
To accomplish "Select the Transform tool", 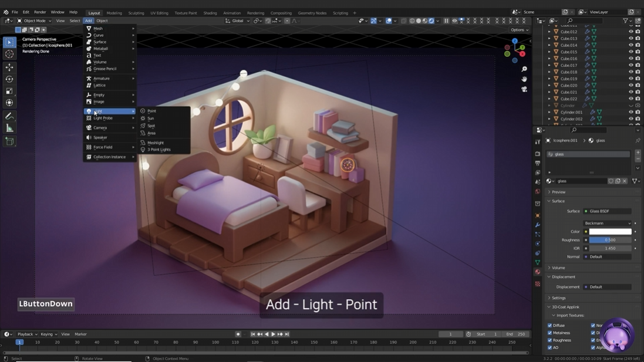I will pos(9,103).
